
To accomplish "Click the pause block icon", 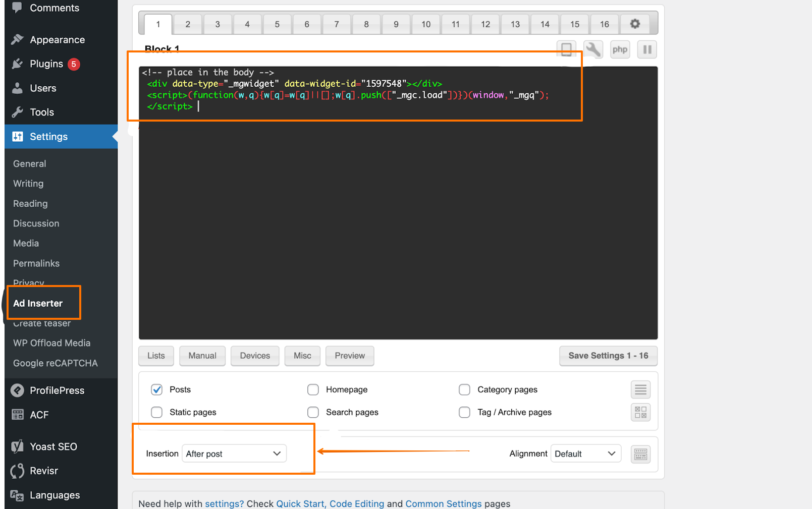I will click(647, 49).
